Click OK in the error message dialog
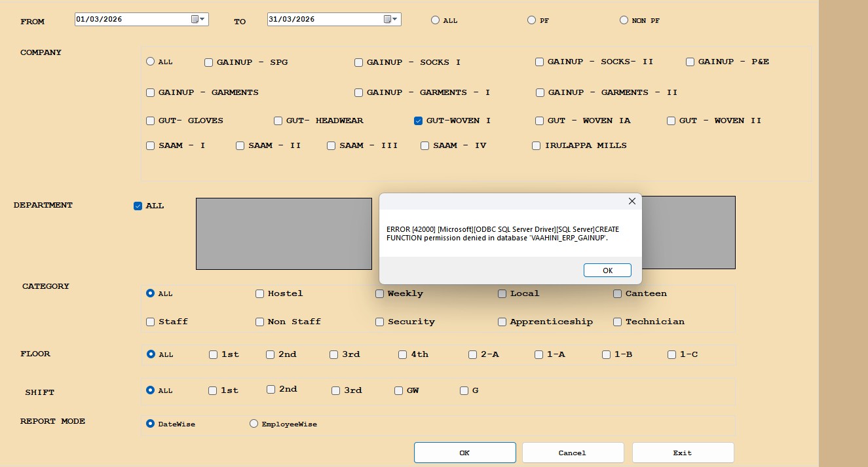Screen dimensions: 868x467 [607, 271]
